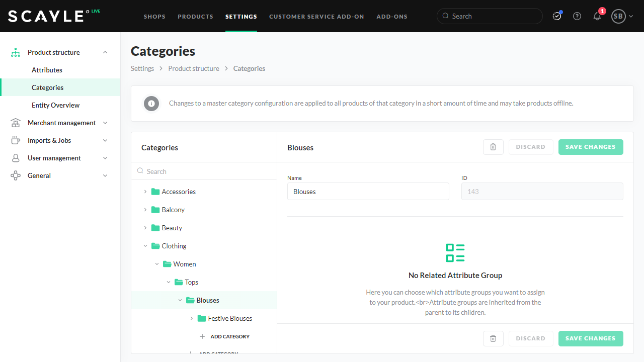Viewport: 644px width, 362px height.
Task: Open Attributes in the sidebar
Action: (x=47, y=70)
